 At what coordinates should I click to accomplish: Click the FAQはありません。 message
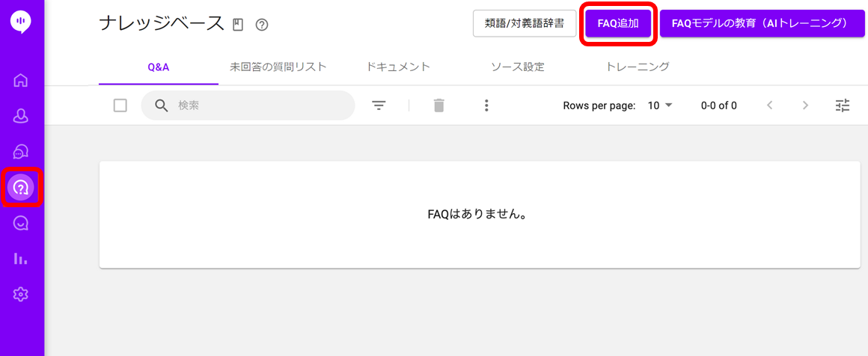click(477, 214)
